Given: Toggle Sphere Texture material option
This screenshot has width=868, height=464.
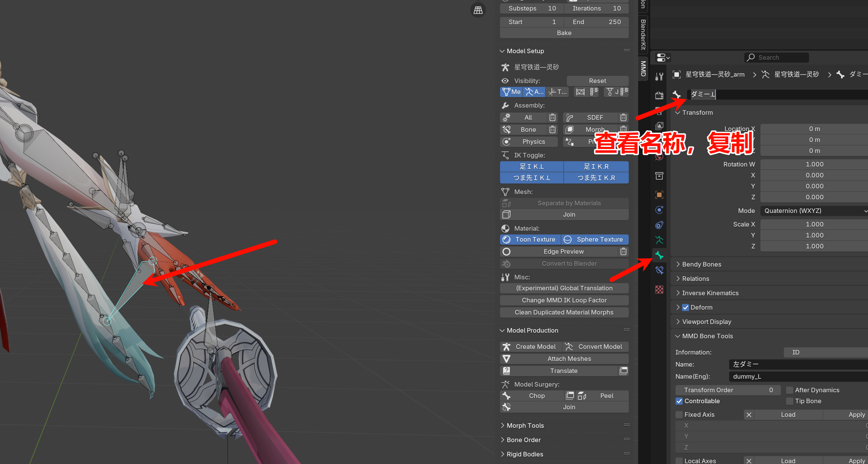Looking at the screenshot, I should coord(595,239).
